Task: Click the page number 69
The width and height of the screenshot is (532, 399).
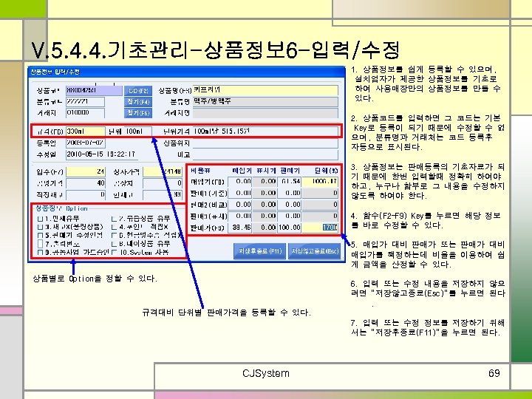Action: (x=494, y=373)
